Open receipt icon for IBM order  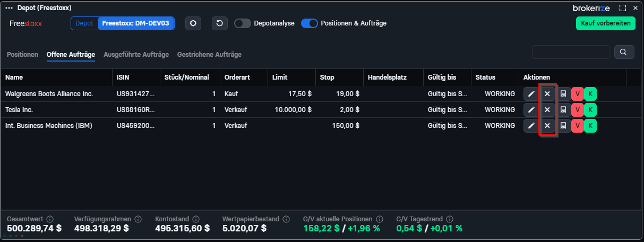pos(563,126)
